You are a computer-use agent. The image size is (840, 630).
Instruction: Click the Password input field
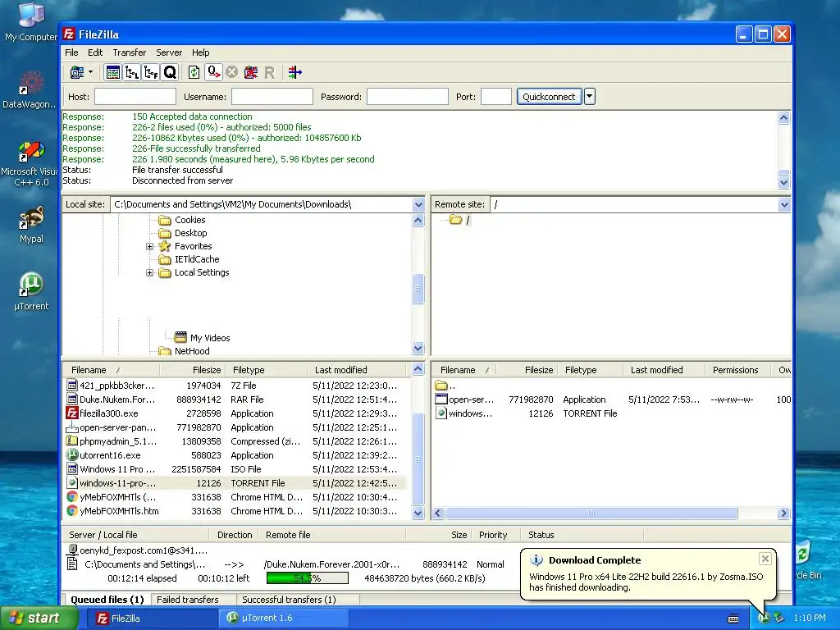click(x=407, y=97)
